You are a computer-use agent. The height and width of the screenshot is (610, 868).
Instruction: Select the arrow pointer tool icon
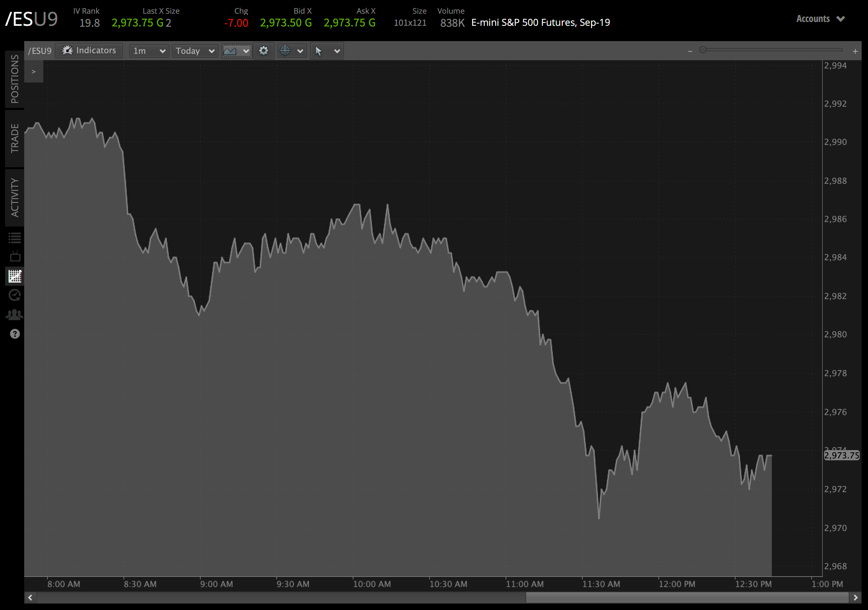tap(318, 51)
